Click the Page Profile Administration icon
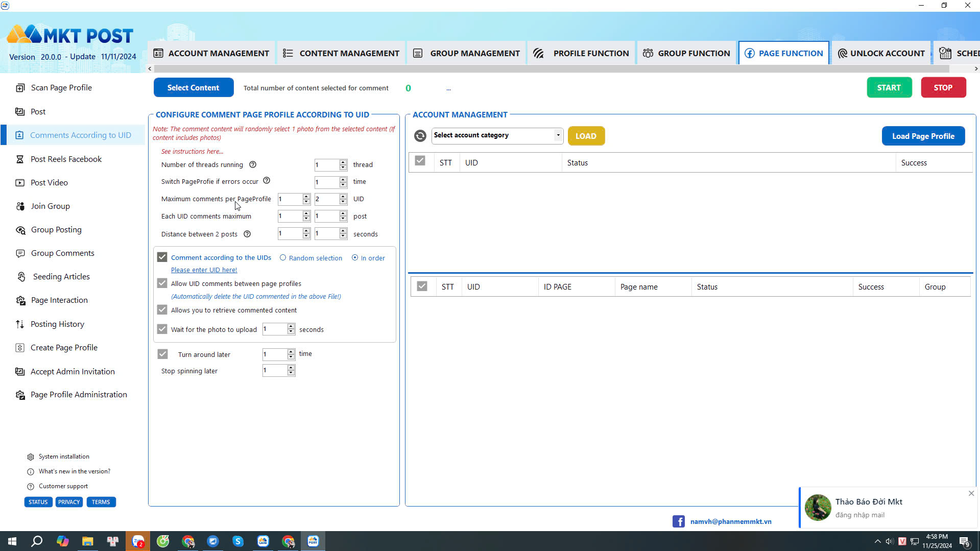Image resolution: width=980 pixels, height=551 pixels. tap(20, 395)
